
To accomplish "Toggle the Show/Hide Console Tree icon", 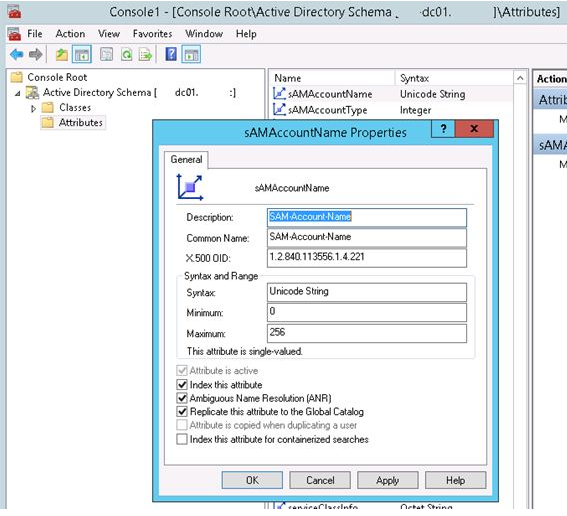I will [x=82, y=55].
